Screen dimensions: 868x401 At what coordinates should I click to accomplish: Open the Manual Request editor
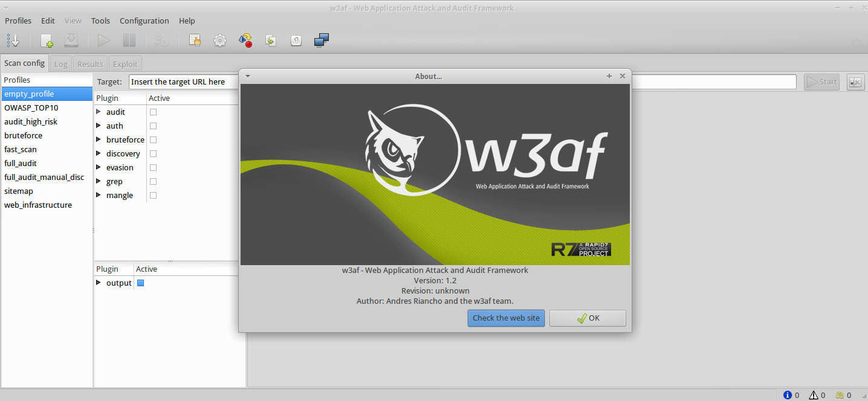coord(194,40)
